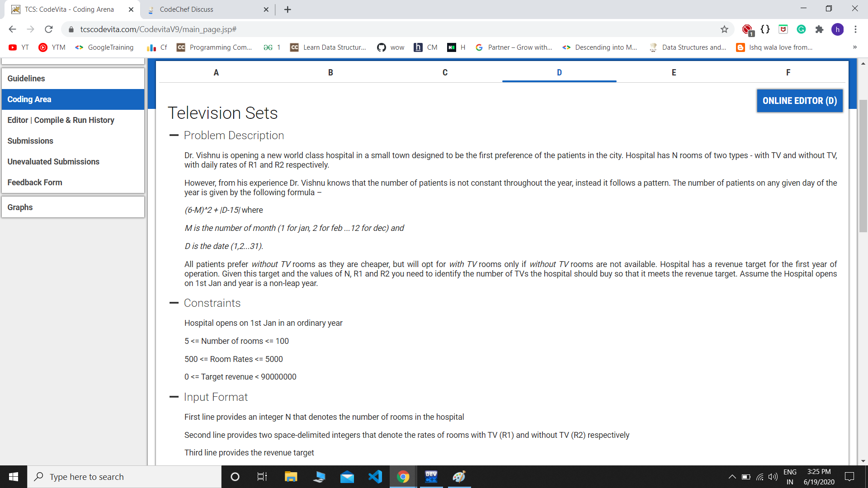This screenshot has width=868, height=488.
Task: Open the Chrome extensions puzzle icon
Action: (x=819, y=29)
